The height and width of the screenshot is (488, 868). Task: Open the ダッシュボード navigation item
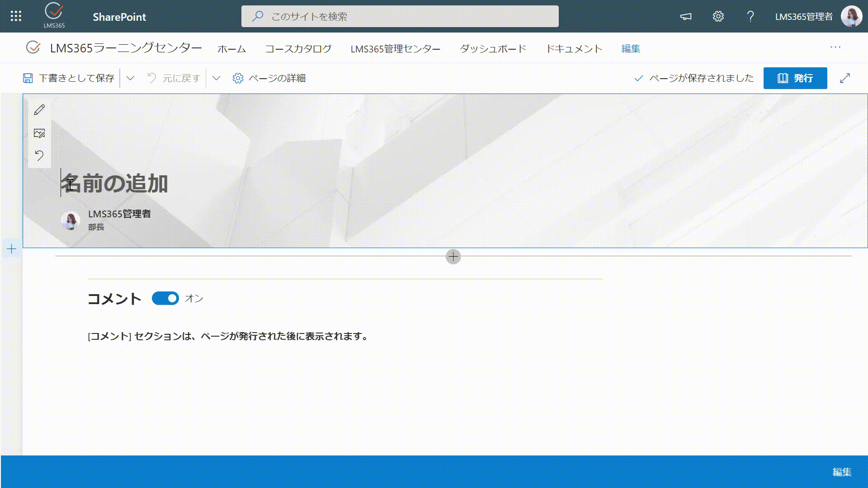(493, 49)
